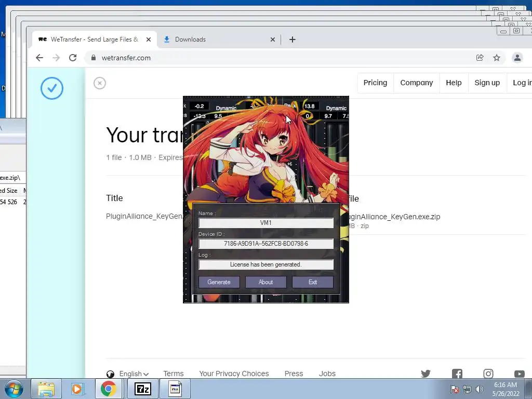Screen dimensions: 532x399
Task: Click the volume speaker tray icon
Action: click(x=479, y=389)
